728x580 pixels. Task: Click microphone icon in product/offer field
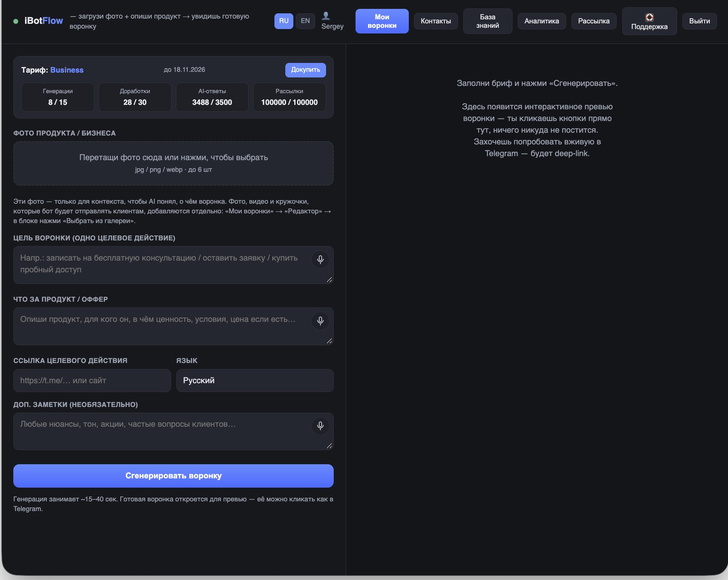pyautogui.click(x=320, y=321)
